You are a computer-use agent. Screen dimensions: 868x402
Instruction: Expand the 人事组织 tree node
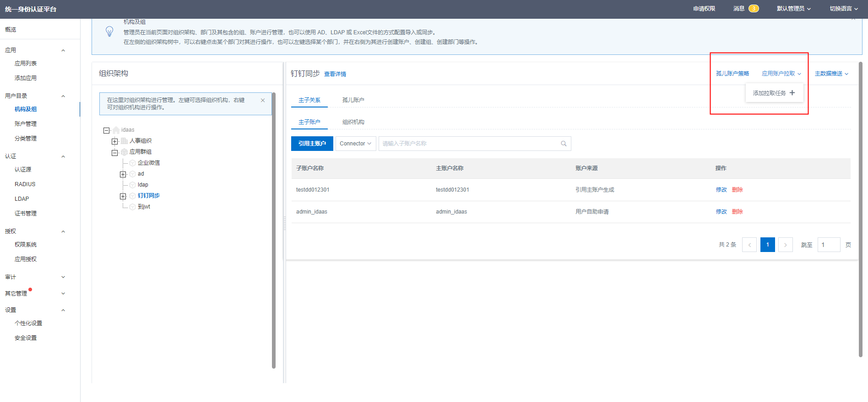tap(115, 141)
